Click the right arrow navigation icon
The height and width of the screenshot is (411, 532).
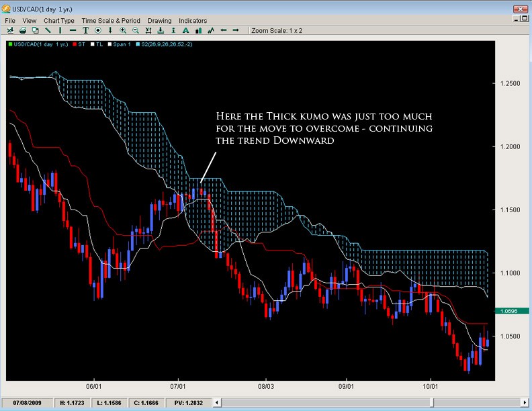[236, 30]
